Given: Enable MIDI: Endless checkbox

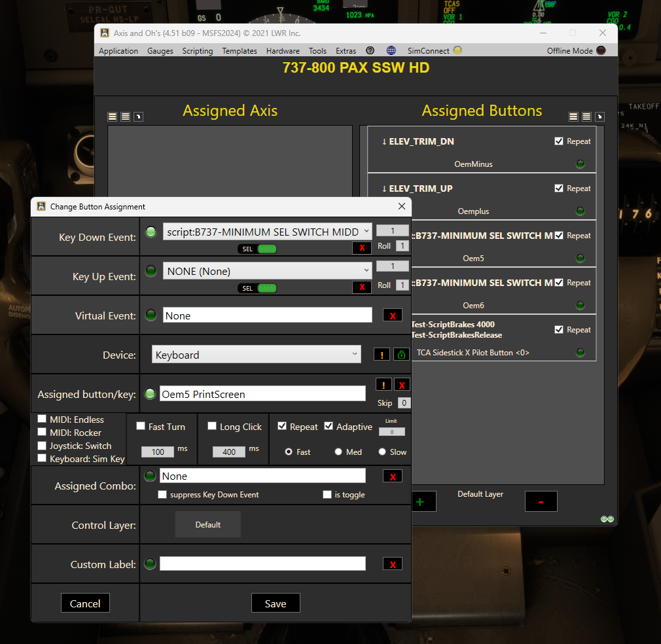Looking at the screenshot, I should point(42,419).
